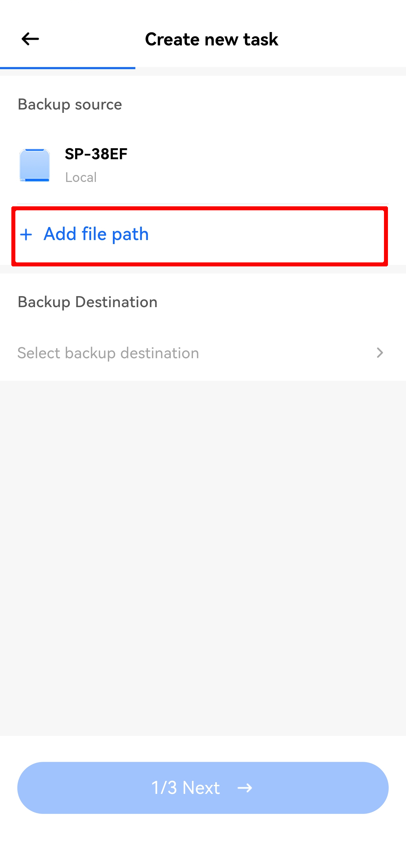
Task: Click the empty gray area below destination
Action: [203, 556]
